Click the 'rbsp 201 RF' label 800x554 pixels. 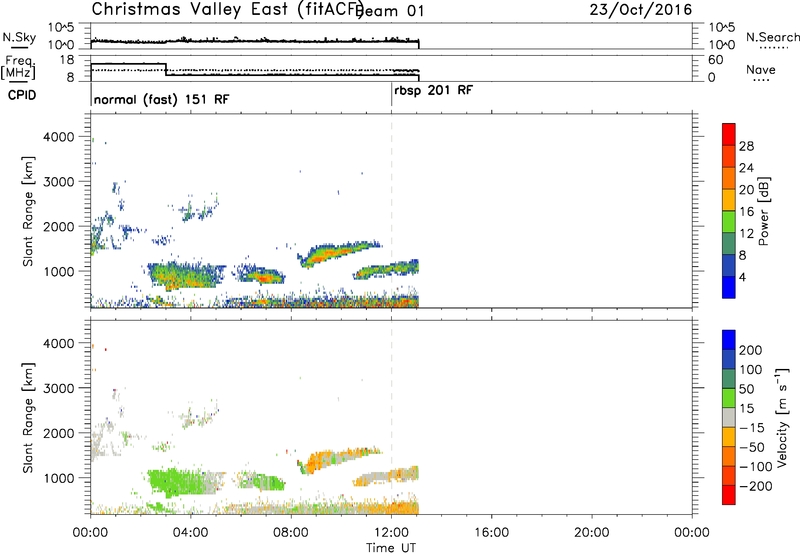tap(434, 90)
